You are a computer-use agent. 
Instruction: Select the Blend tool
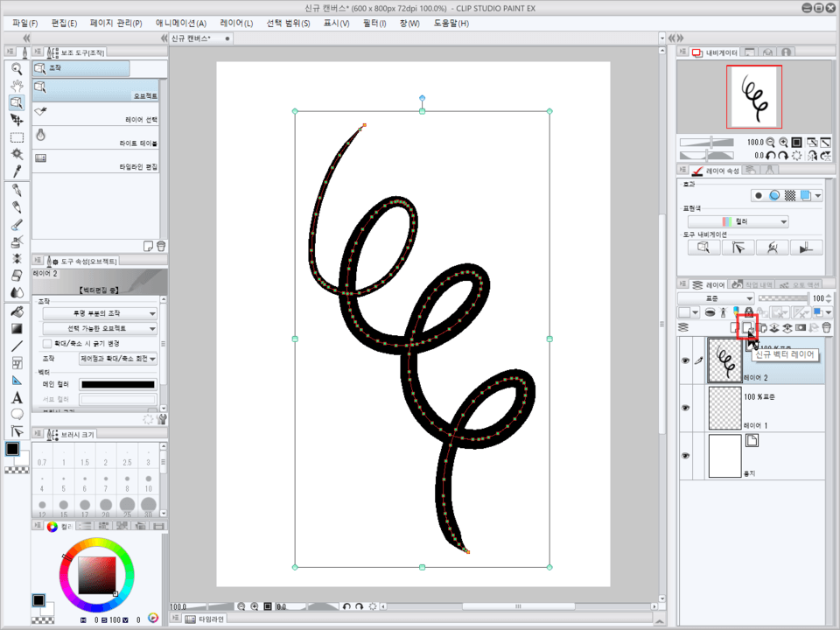tap(17, 293)
